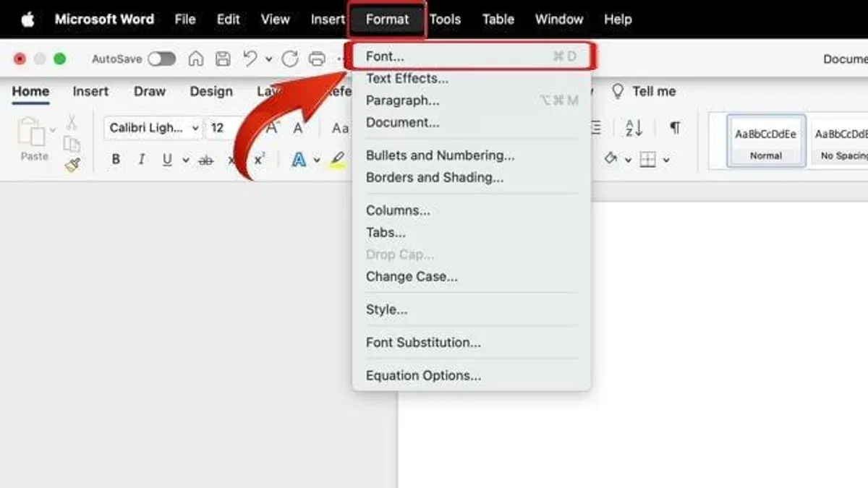Viewport: 868px width, 488px height.
Task: Click the Redo circular arrow icon
Action: [x=290, y=59]
